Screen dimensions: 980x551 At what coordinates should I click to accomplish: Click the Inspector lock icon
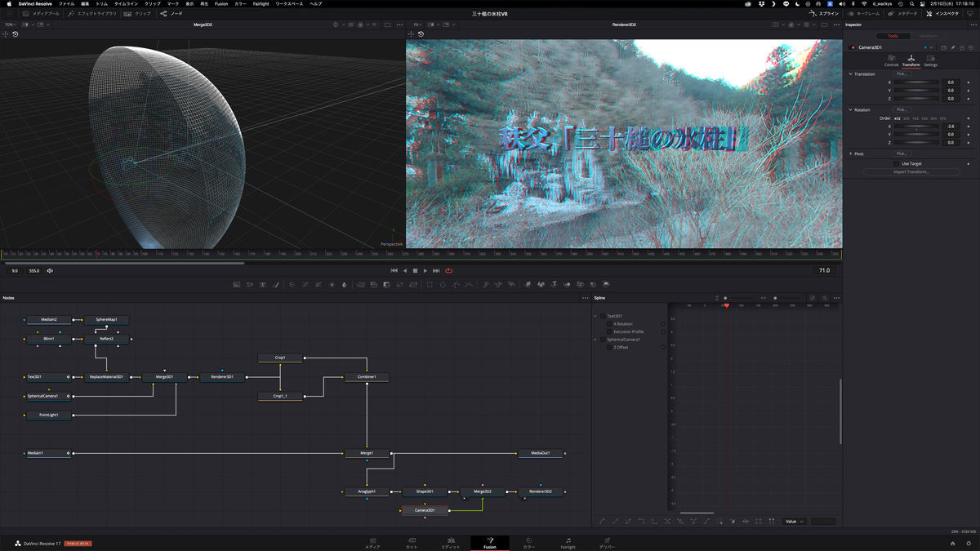[961, 47]
